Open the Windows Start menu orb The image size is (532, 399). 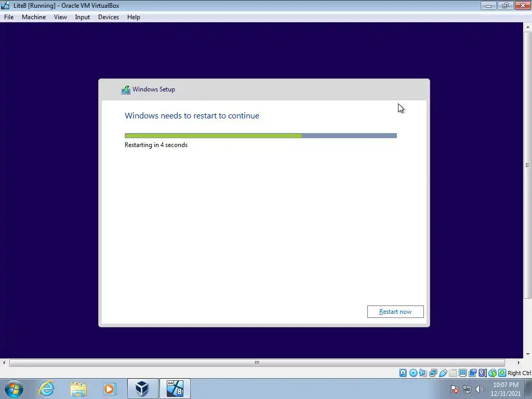[x=14, y=389]
